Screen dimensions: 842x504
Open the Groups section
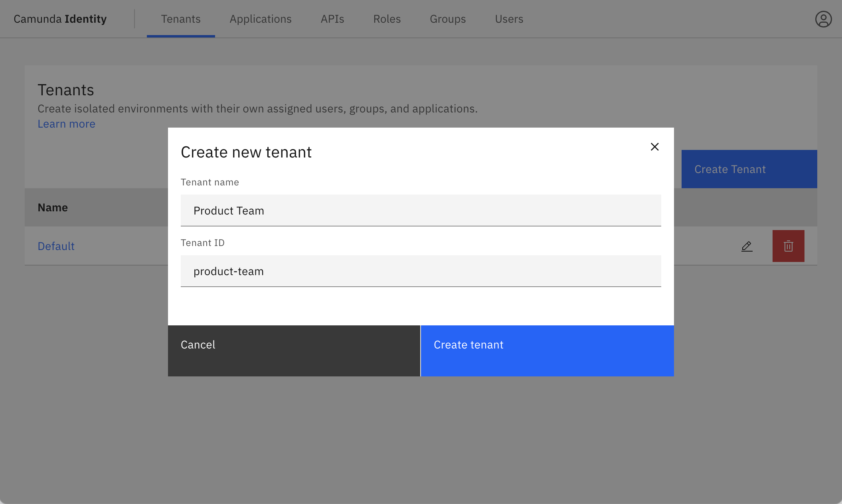point(447,19)
